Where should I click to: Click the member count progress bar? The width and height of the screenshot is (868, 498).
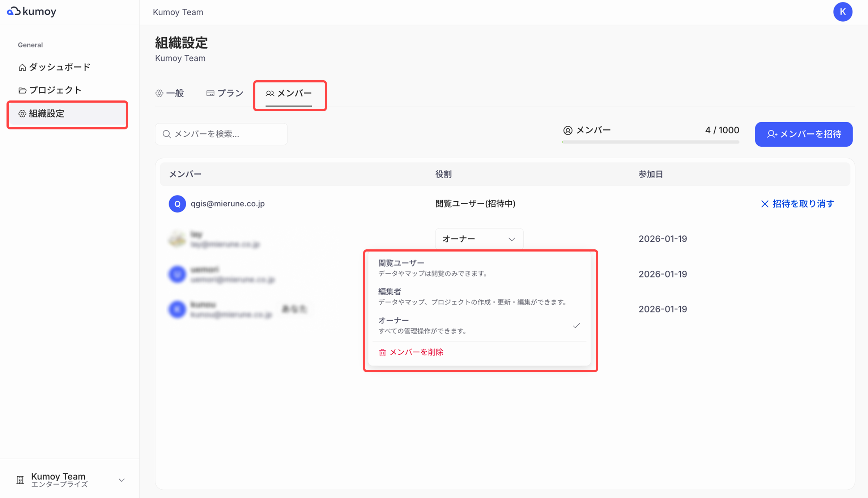click(x=650, y=142)
